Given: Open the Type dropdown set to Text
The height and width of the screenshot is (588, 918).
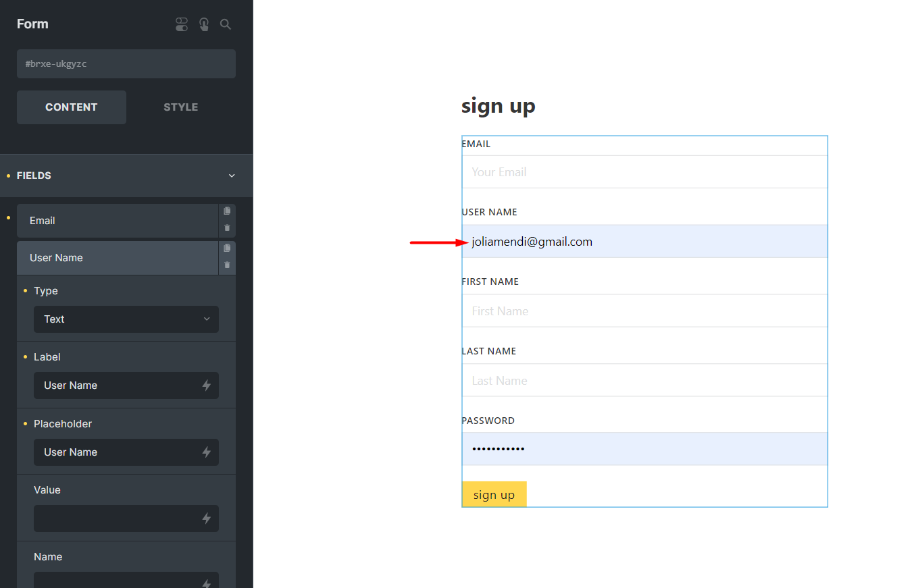Looking at the screenshot, I should coord(126,319).
